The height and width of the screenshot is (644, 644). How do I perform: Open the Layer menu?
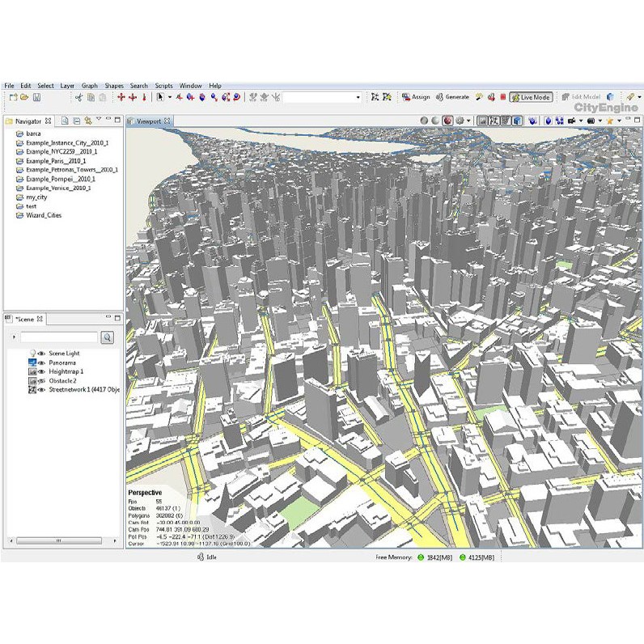click(67, 86)
